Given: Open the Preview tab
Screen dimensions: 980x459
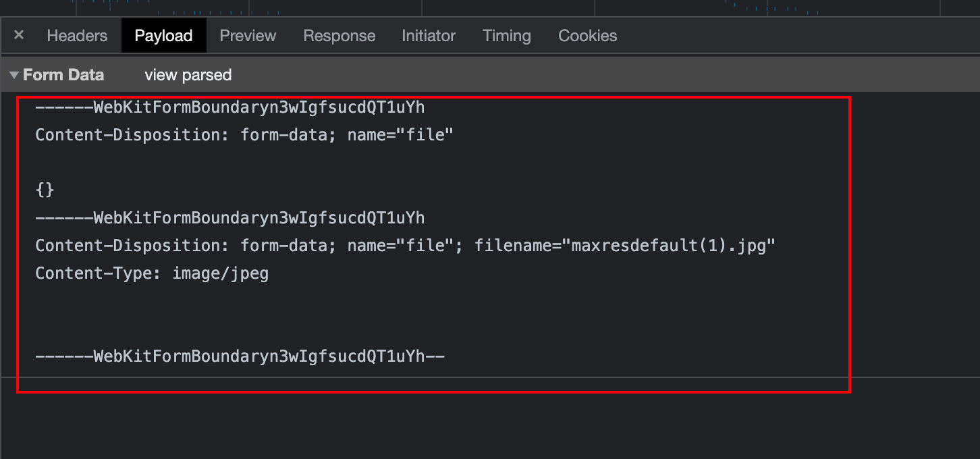Looking at the screenshot, I should pyautogui.click(x=248, y=36).
